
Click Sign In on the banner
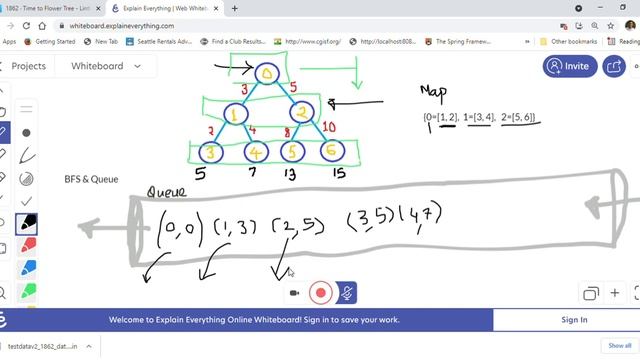[x=574, y=320]
